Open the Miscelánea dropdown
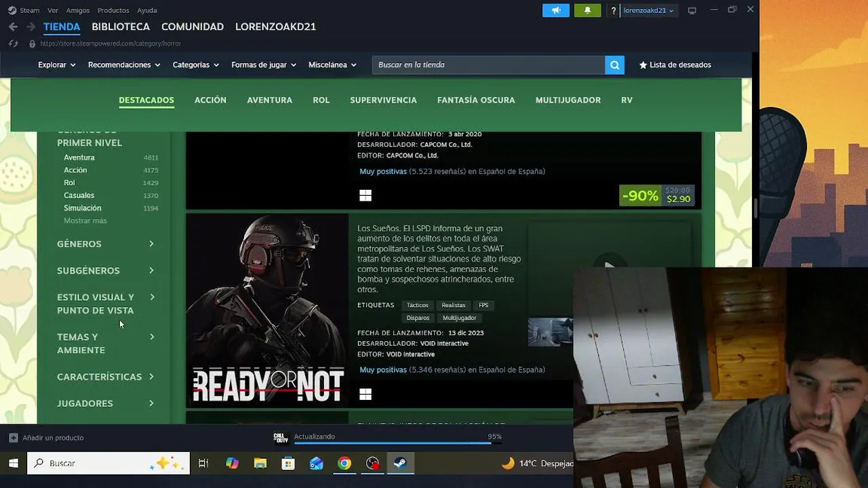The image size is (868, 488). coord(332,65)
